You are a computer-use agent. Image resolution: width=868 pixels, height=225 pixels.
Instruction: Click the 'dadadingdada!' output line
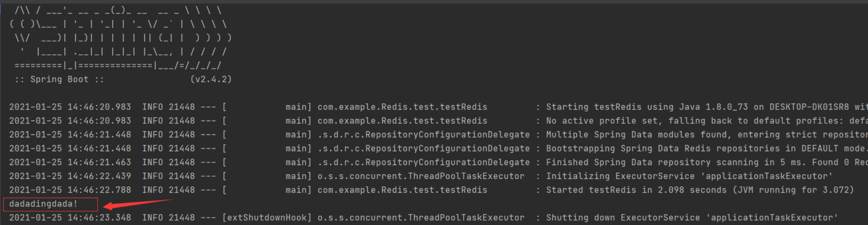pos(43,204)
